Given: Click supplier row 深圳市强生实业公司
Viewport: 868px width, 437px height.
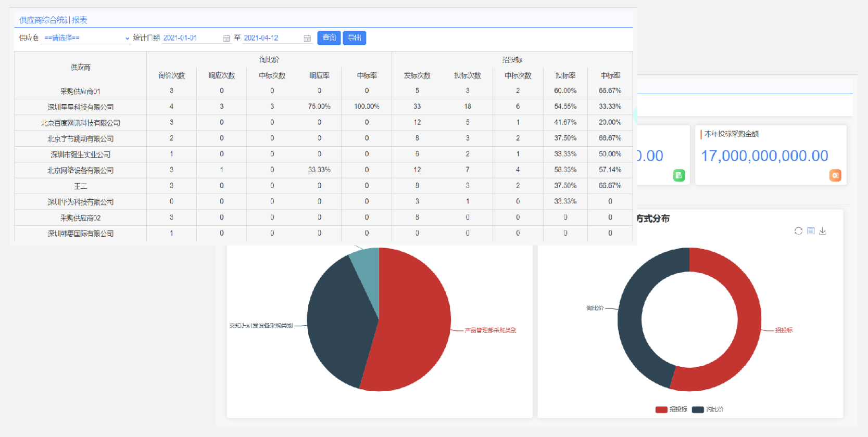Looking at the screenshot, I should 80,155.
